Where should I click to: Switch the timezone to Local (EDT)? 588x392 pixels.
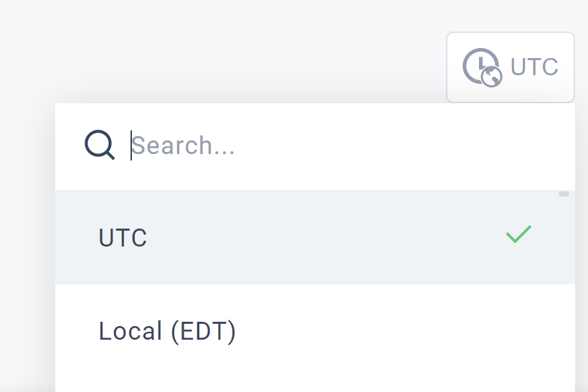(x=315, y=331)
